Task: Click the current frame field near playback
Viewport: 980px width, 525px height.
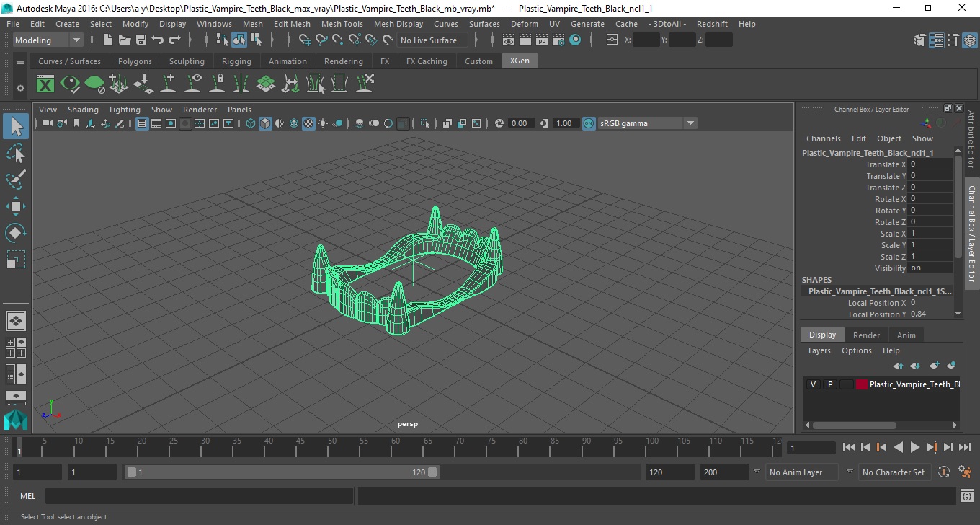Action: [811, 448]
